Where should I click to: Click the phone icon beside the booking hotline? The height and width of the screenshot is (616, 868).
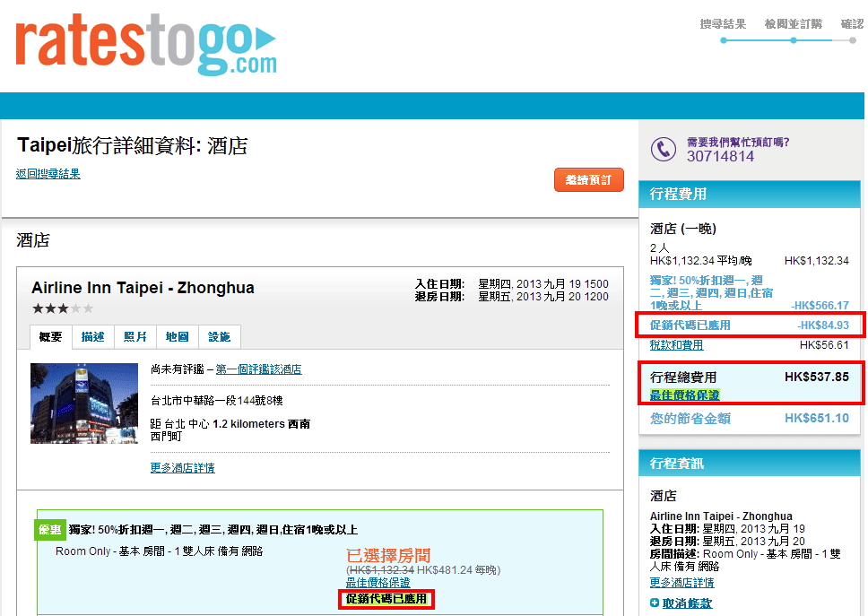(x=663, y=149)
